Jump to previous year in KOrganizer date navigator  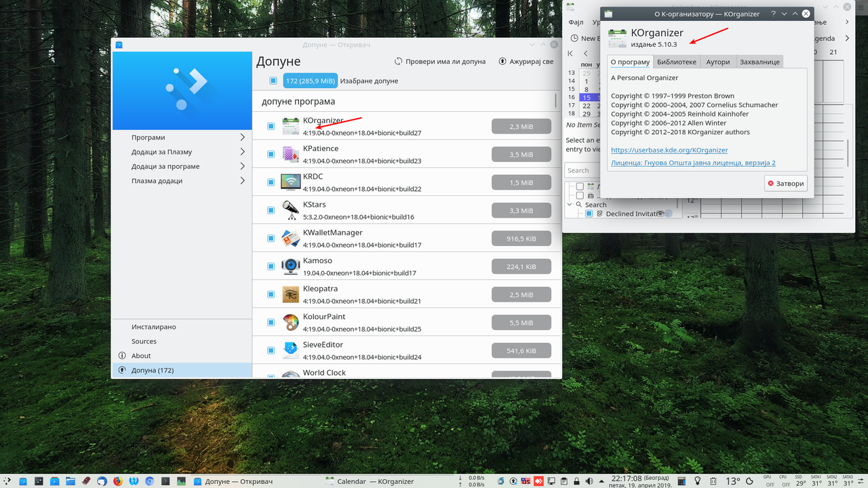tap(570, 53)
